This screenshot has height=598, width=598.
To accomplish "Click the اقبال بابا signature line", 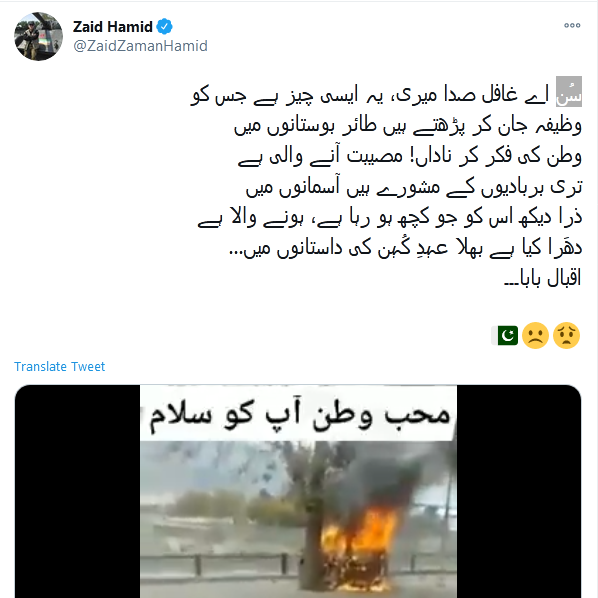I will point(543,278).
